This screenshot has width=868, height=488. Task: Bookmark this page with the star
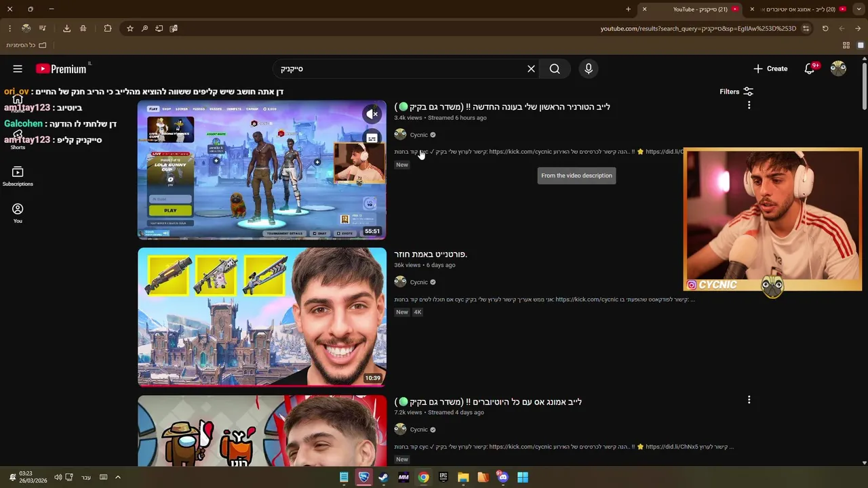click(130, 28)
